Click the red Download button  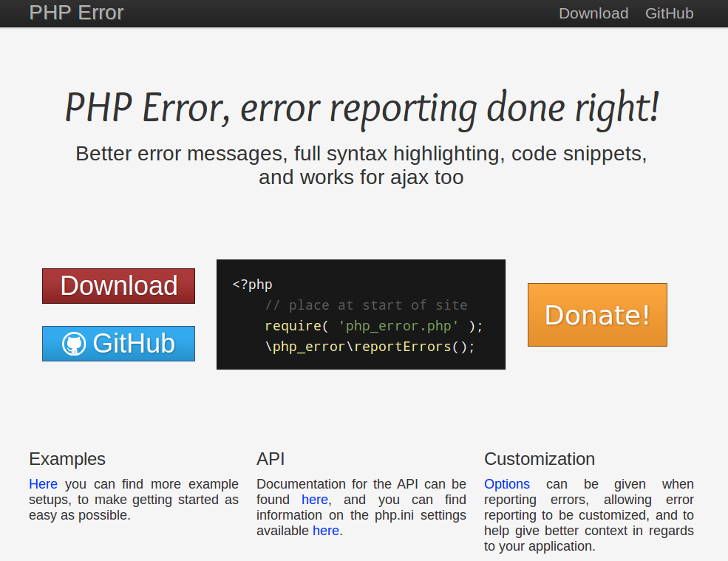pyautogui.click(x=118, y=286)
